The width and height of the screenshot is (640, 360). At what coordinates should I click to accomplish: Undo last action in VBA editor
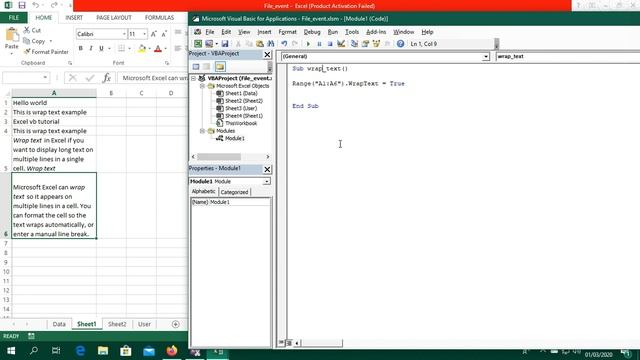(284, 44)
